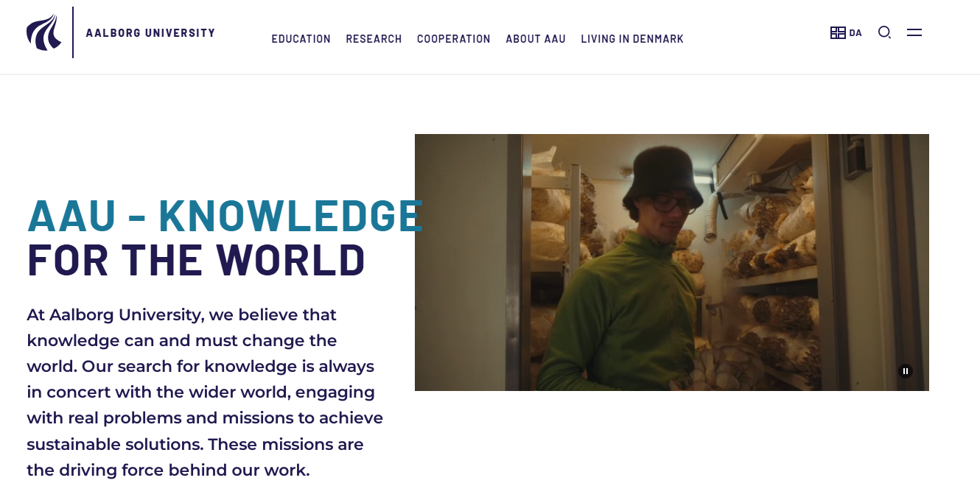Viewport: 980px width, 486px height.
Task: Select the FOR THE WORLD heading line
Action: click(x=196, y=259)
